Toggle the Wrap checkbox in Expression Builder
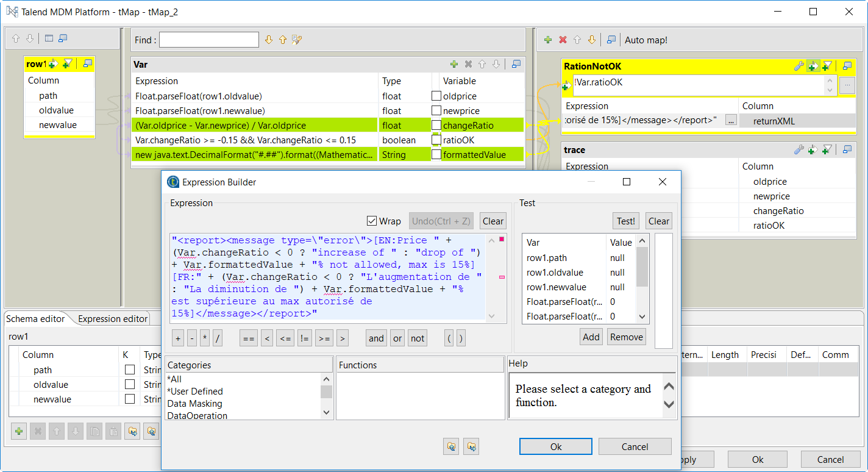This screenshot has width=868, height=472. [372, 221]
